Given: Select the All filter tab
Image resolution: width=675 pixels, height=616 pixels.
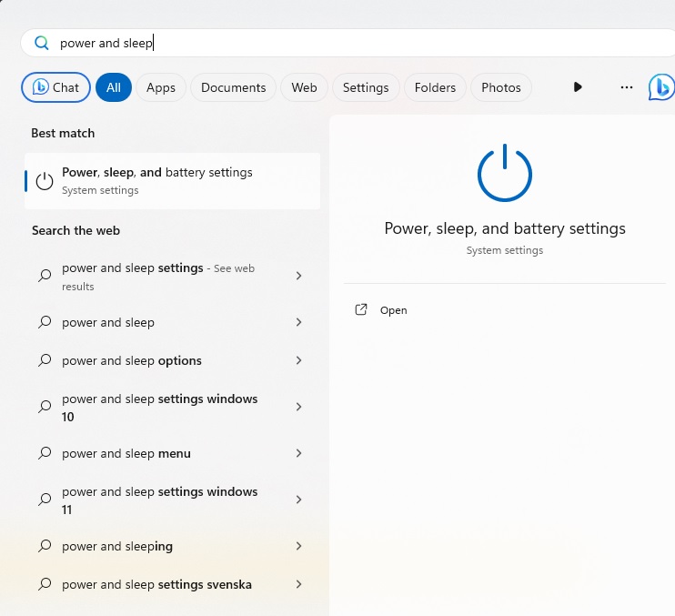Looking at the screenshot, I should pos(114,87).
